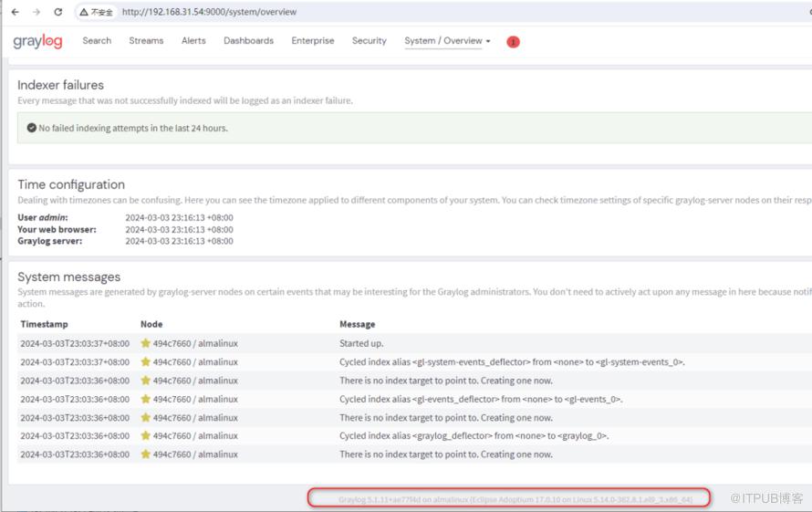Open node link 494c7660 / almalinux in first row
Viewport: 812px width, 512px height.
pos(195,344)
